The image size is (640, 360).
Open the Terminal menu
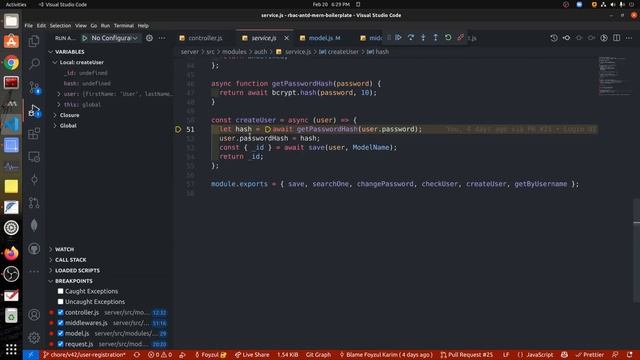pos(124,25)
